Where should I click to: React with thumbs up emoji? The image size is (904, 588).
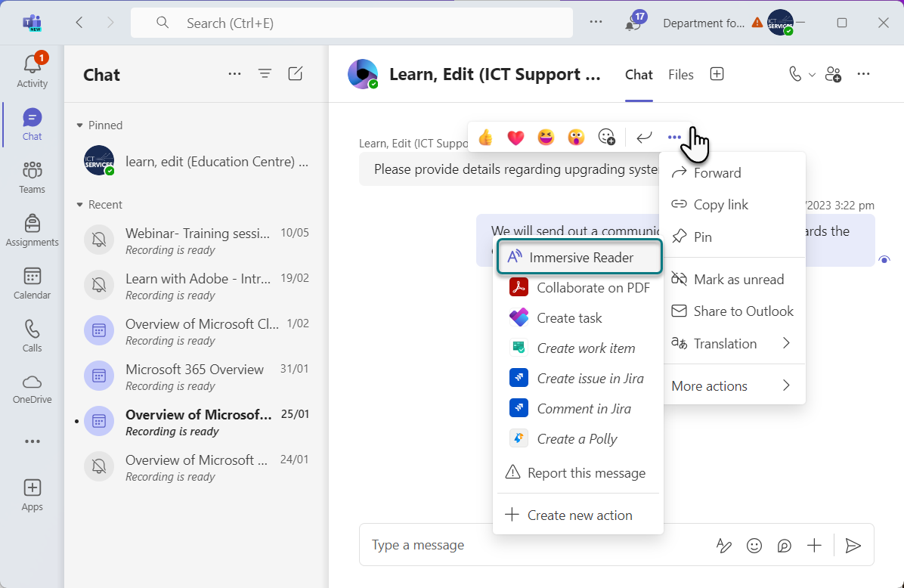coord(485,138)
